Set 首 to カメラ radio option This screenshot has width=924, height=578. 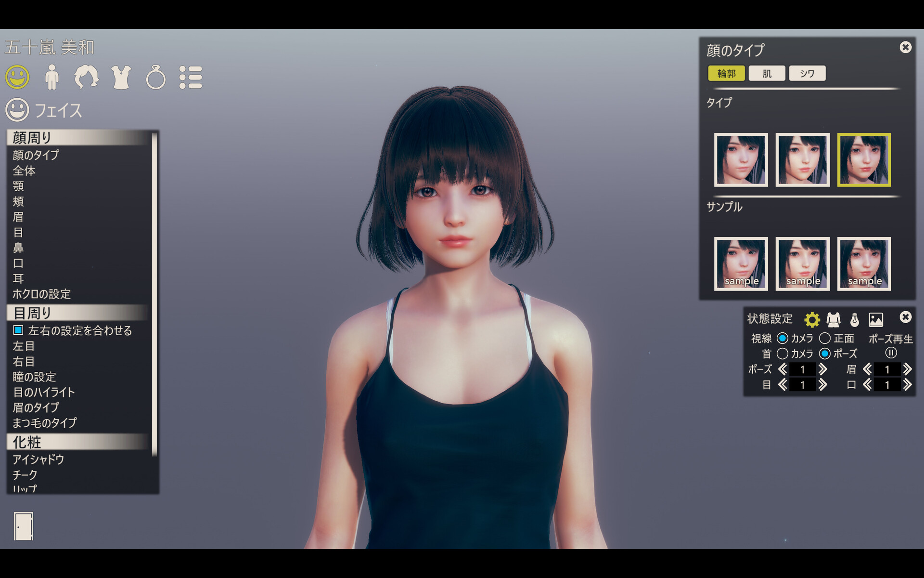click(783, 354)
